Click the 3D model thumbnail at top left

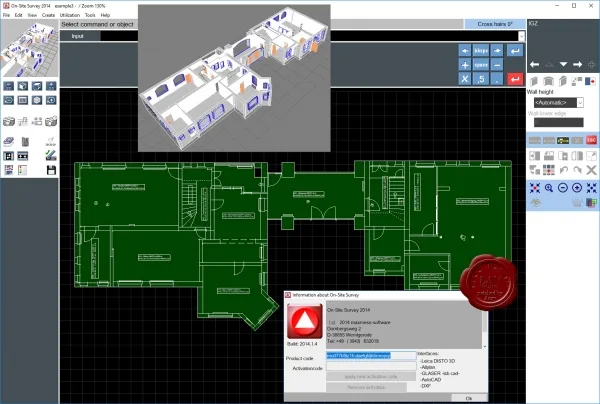pos(29,49)
